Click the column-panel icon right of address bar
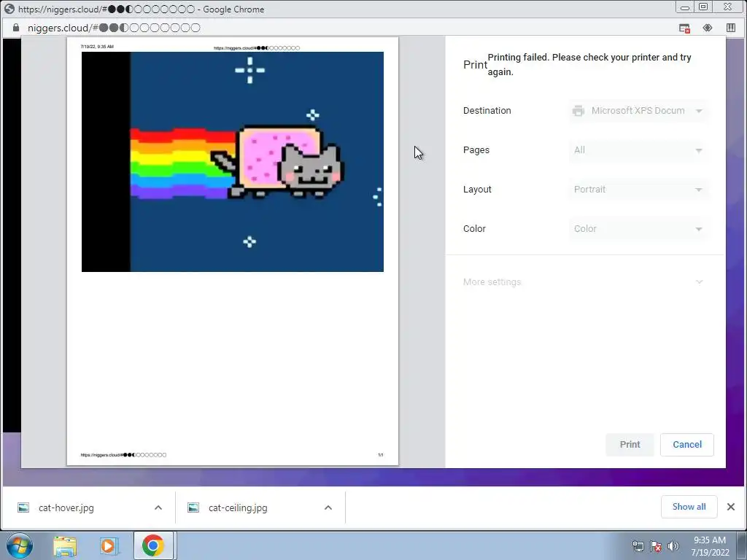Screen dimensions: 747x560 [x=731, y=28]
